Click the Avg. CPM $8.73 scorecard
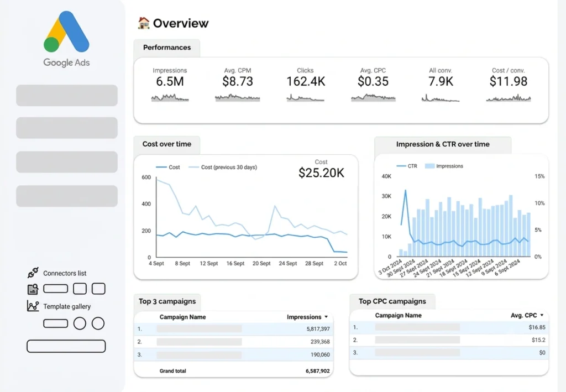This screenshot has height=392, width=566. pyautogui.click(x=238, y=85)
